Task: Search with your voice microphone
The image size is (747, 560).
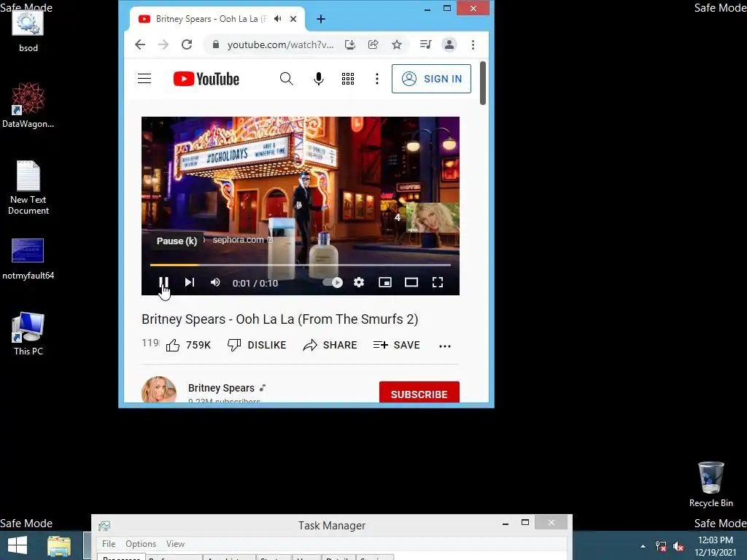Action: coord(319,79)
